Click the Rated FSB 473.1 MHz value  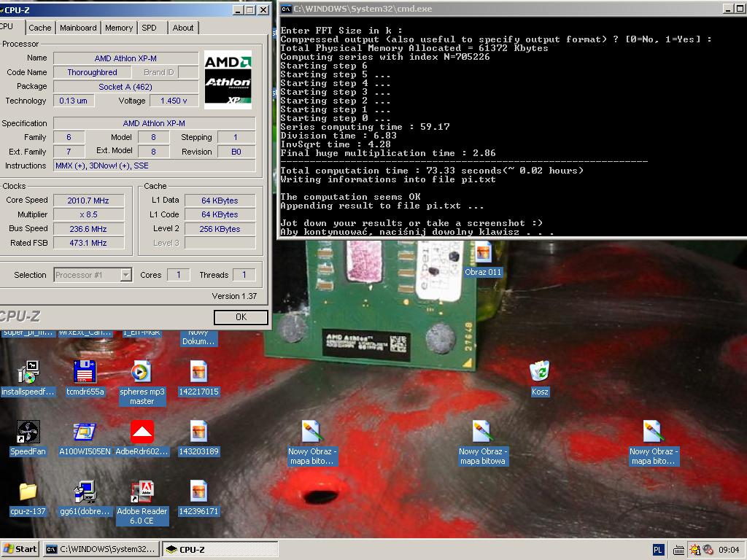pos(88,243)
